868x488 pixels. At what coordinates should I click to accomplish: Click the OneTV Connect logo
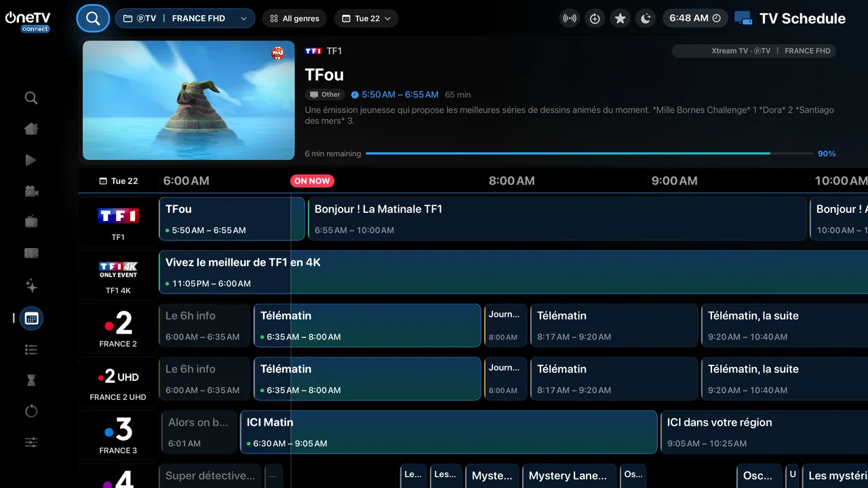(28, 22)
